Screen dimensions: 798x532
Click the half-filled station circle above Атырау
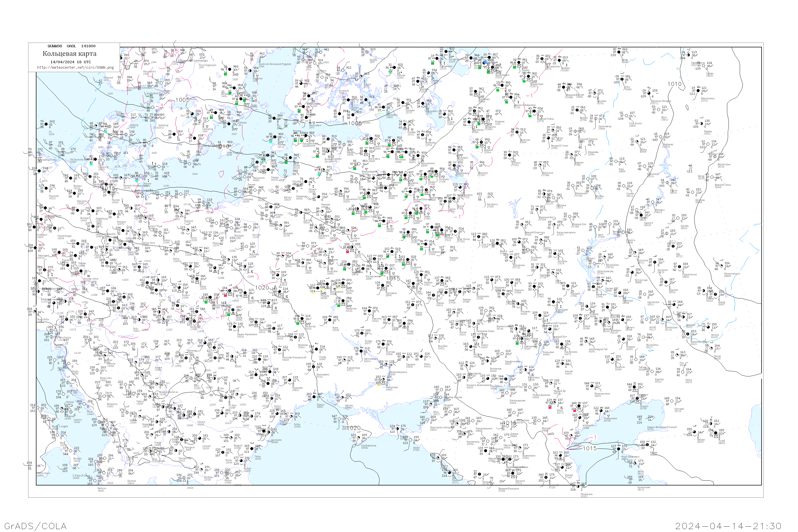click(638, 398)
